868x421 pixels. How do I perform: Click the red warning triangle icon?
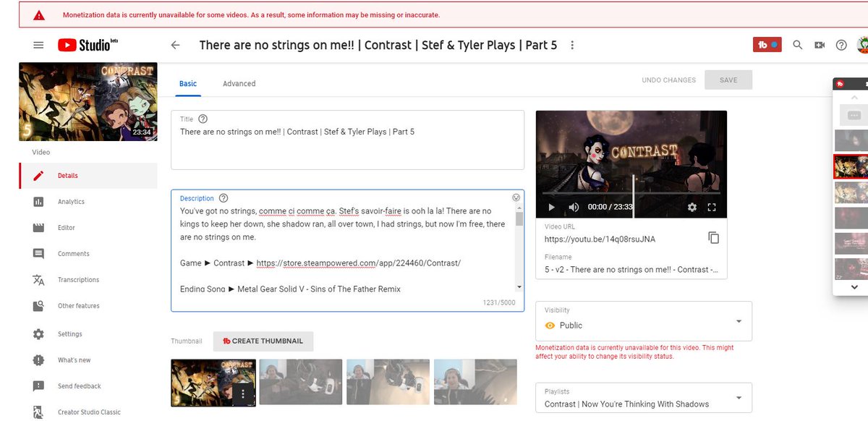pos(38,14)
